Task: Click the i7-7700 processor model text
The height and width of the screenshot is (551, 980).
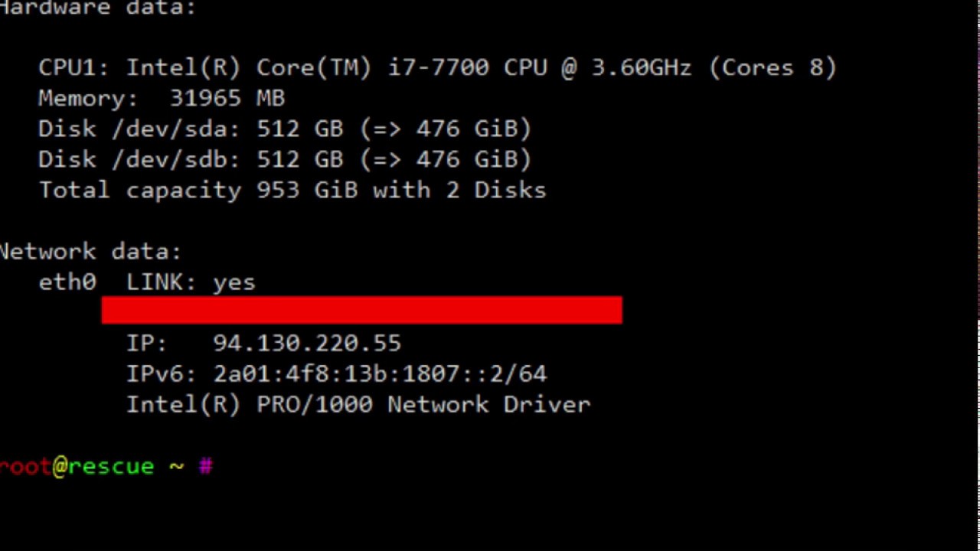Action: click(x=438, y=68)
